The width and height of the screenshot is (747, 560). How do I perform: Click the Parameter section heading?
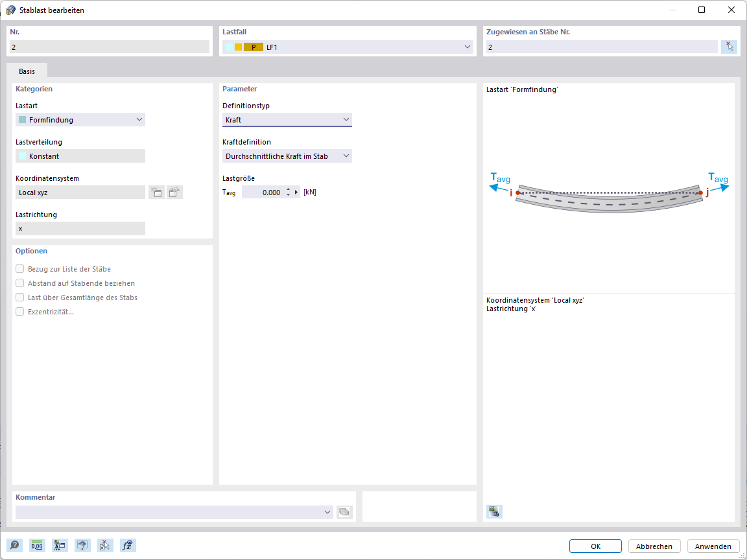240,89
